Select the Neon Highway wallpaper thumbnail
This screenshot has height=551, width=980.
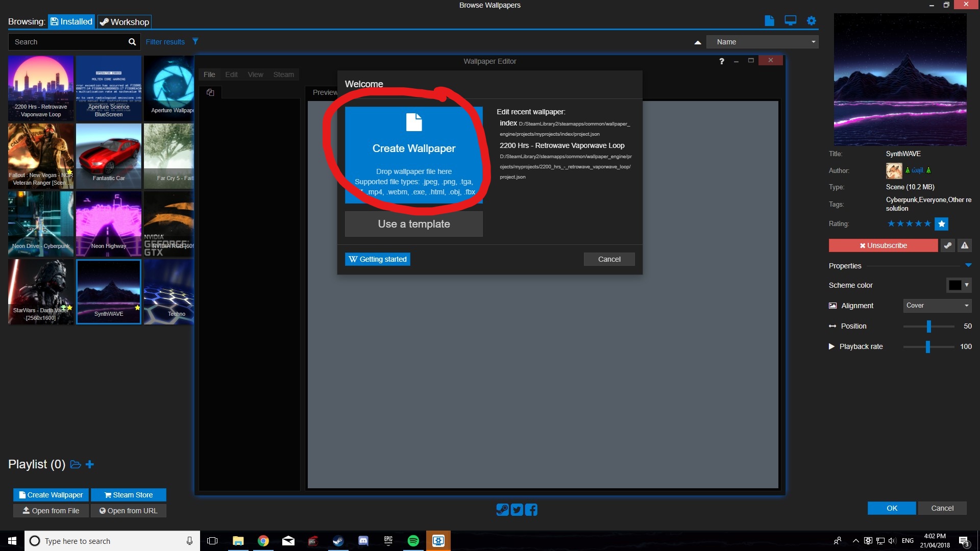(x=109, y=223)
